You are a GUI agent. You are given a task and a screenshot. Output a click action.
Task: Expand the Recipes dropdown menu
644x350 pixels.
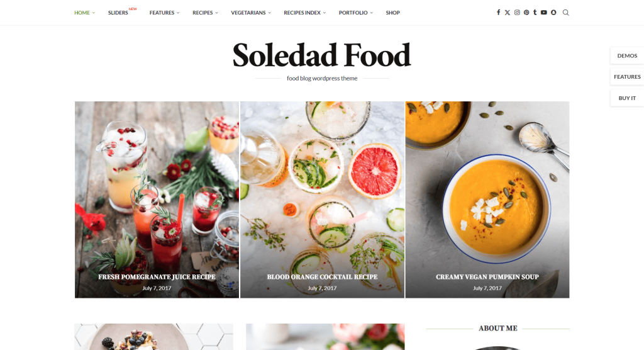[x=205, y=13]
